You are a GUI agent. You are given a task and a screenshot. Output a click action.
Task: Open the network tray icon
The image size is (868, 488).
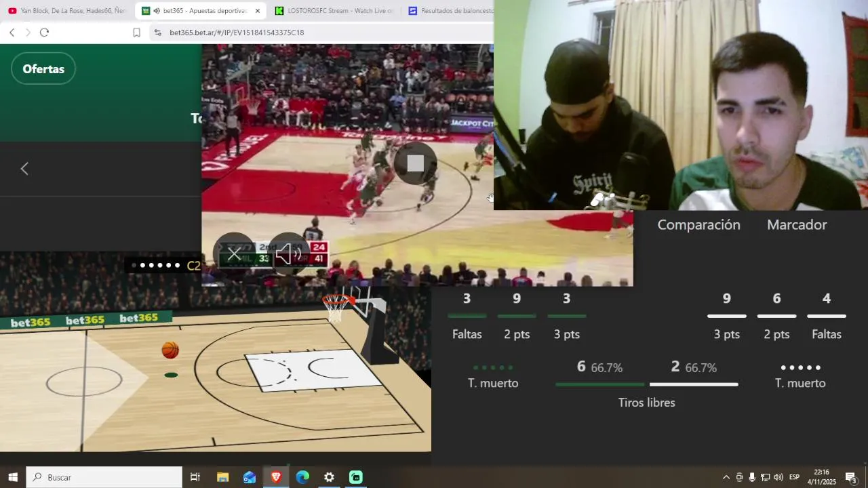coord(765,477)
